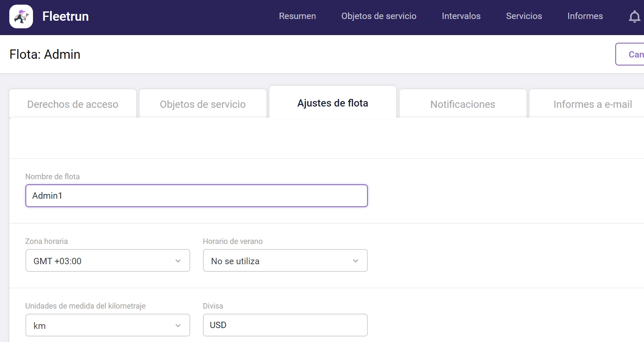Screen dimensions: 644x342
Task: Switch to the Notificaciones tab
Action: click(x=463, y=104)
